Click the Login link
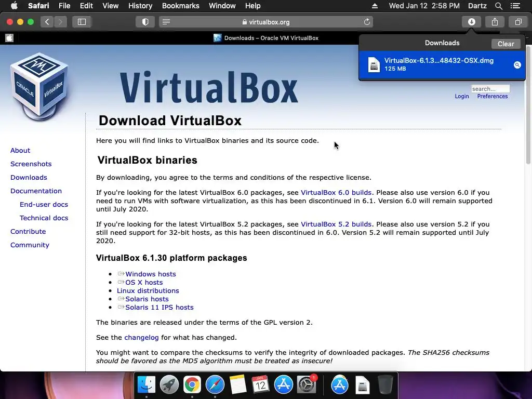Viewport: 532px width, 399px height. click(x=462, y=96)
